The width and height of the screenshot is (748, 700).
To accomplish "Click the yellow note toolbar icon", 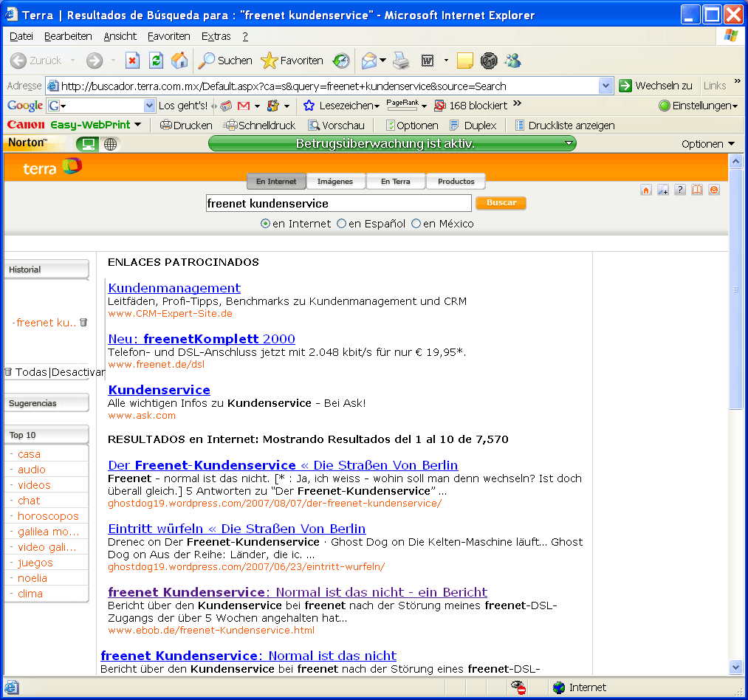I will pyautogui.click(x=464, y=61).
